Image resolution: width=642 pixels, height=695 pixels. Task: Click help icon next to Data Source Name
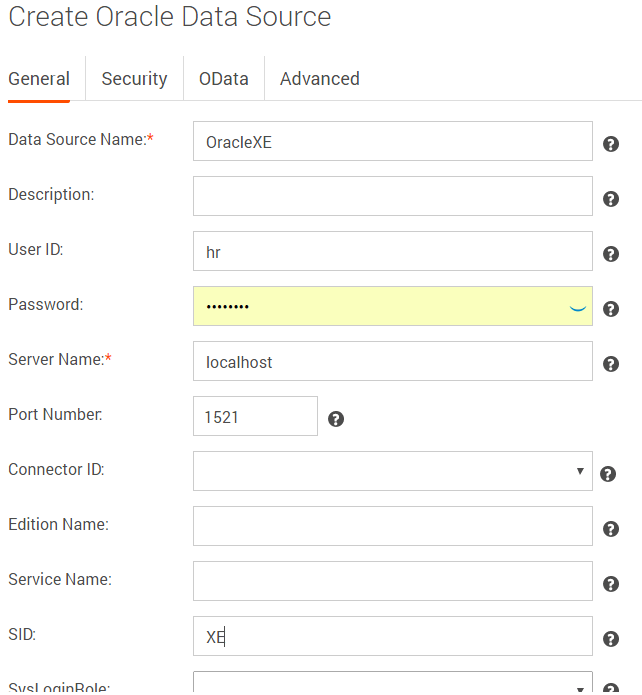tap(611, 144)
